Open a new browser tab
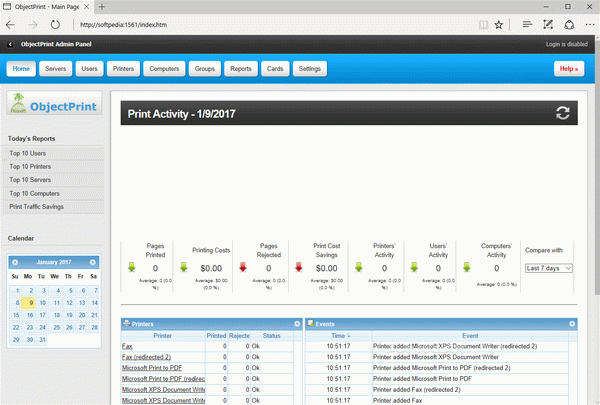This screenshot has width=600, height=405. 102,7
